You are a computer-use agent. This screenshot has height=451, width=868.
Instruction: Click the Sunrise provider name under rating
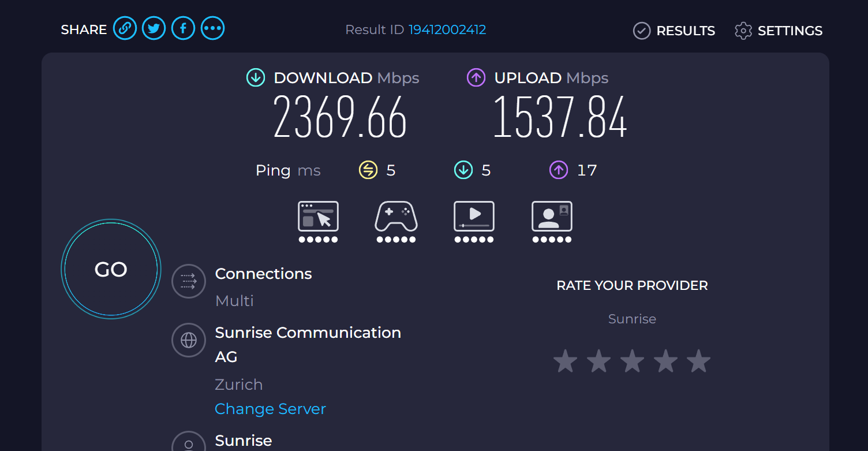point(632,319)
